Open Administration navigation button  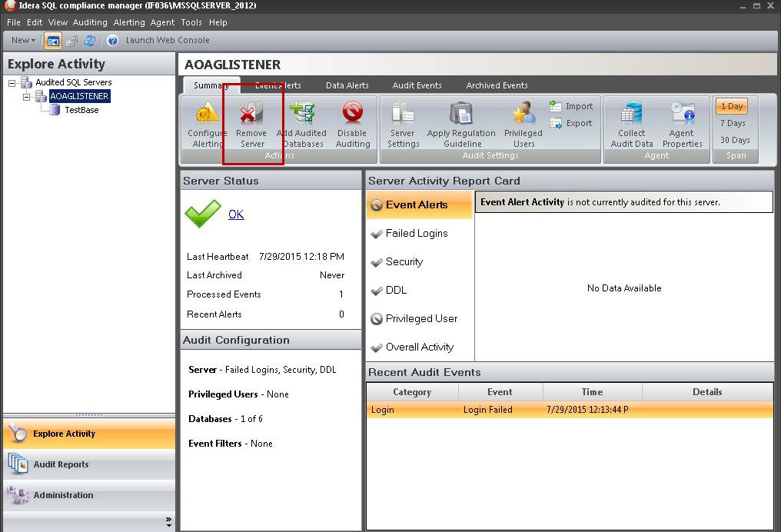89,494
